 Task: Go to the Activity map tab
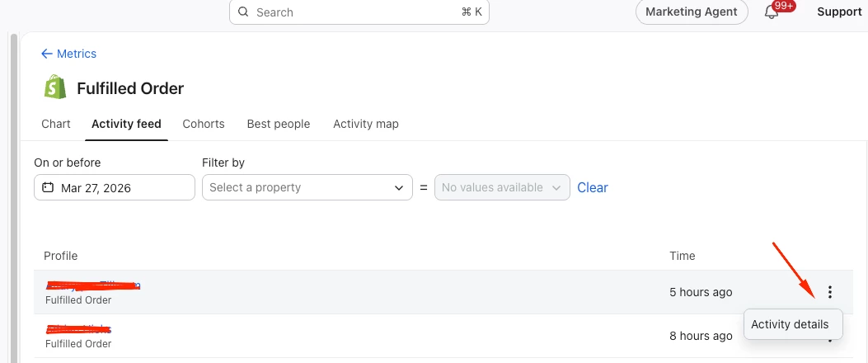pyautogui.click(x=366, y=124)
